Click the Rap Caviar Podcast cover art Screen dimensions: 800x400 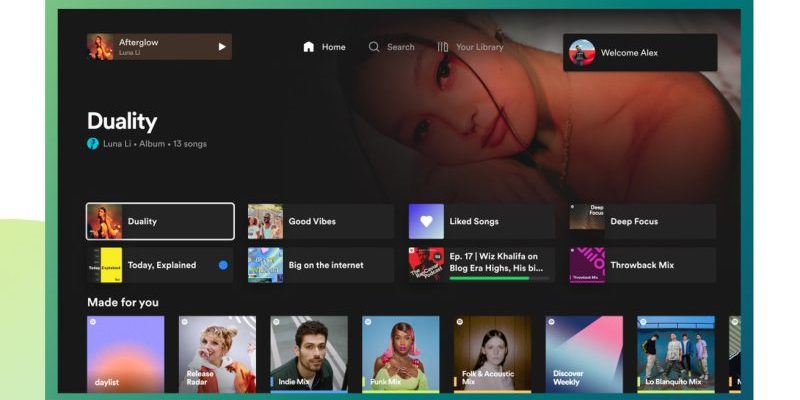(426, 265)
